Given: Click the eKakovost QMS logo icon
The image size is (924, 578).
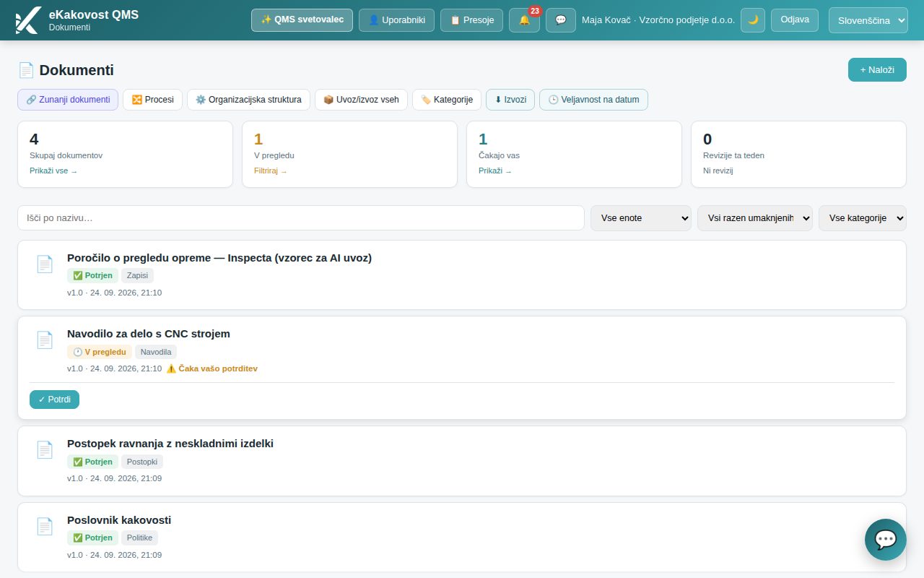Looking at the screenshot, I should (x=27, y=20).
